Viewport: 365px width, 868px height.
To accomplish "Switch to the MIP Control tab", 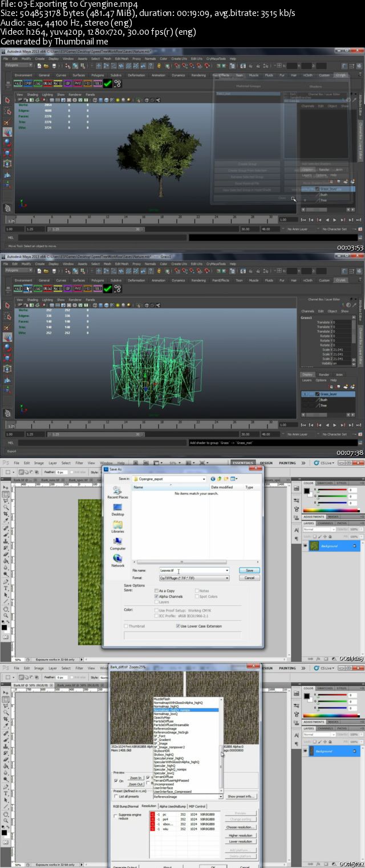I will point(197,806).
